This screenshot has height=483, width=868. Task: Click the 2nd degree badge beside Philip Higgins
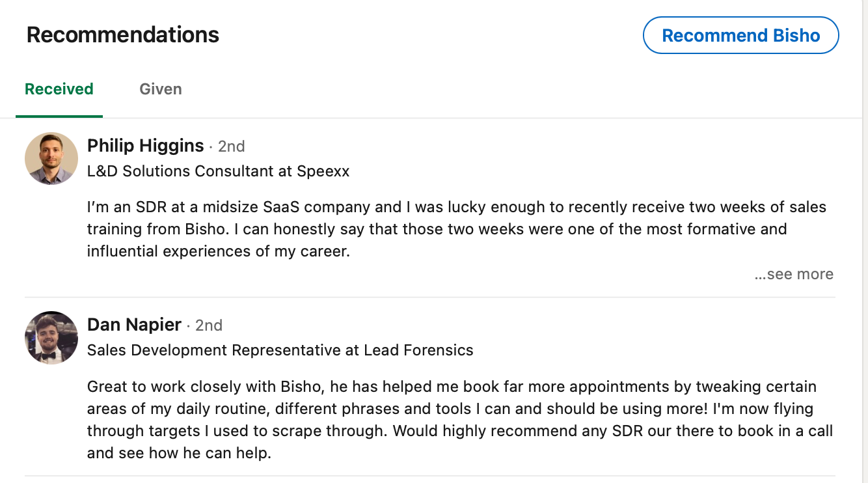[231, 146]
